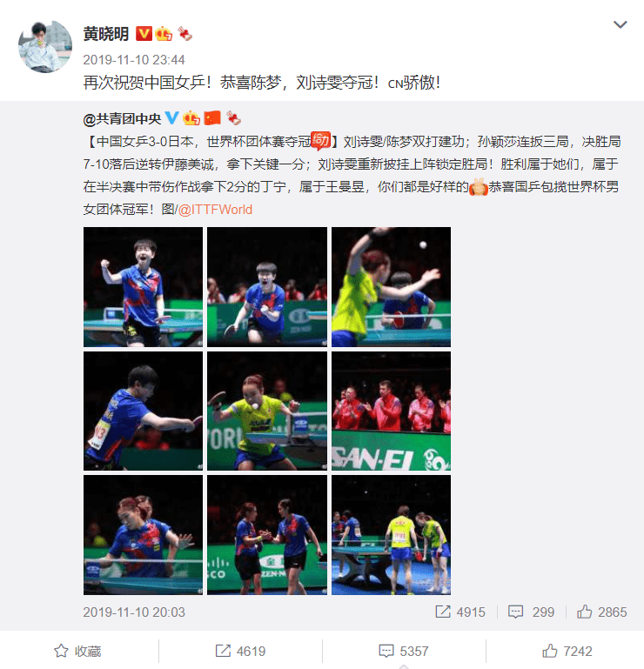Repost via the 4619 forward button
644x669 pixels.
240,651
